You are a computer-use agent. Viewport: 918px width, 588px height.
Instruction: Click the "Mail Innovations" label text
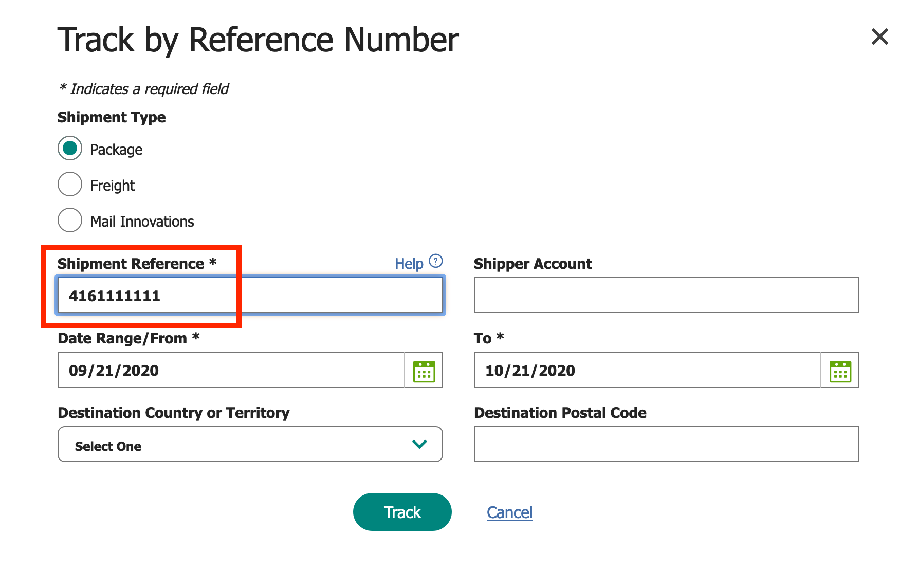point(142,222)
